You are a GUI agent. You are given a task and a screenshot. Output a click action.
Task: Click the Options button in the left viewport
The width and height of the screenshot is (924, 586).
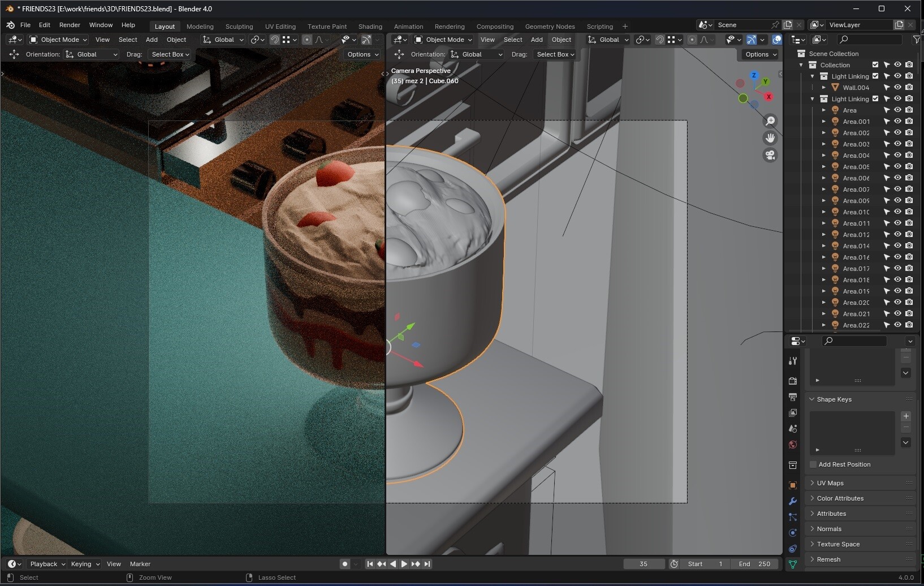(362, 54)
